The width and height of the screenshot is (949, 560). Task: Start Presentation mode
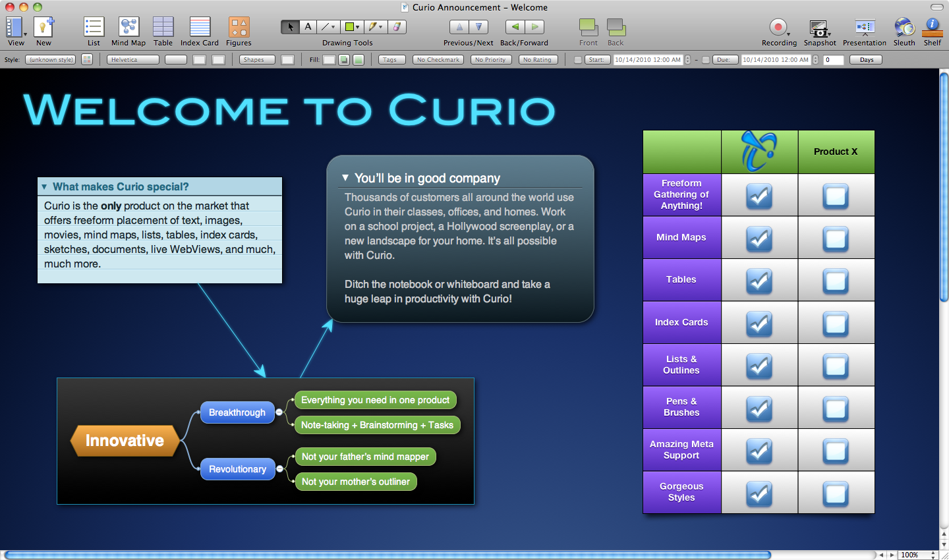[865, 32]
